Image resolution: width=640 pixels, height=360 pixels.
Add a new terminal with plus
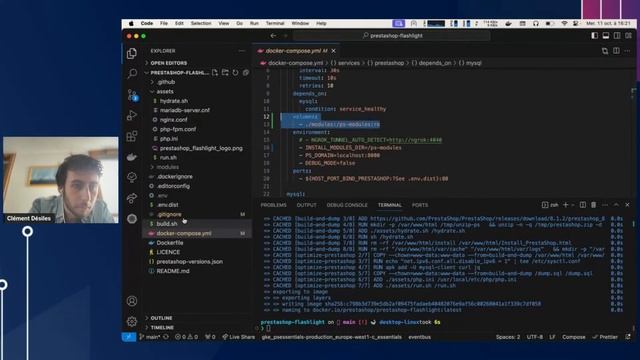tap(566, 205)
